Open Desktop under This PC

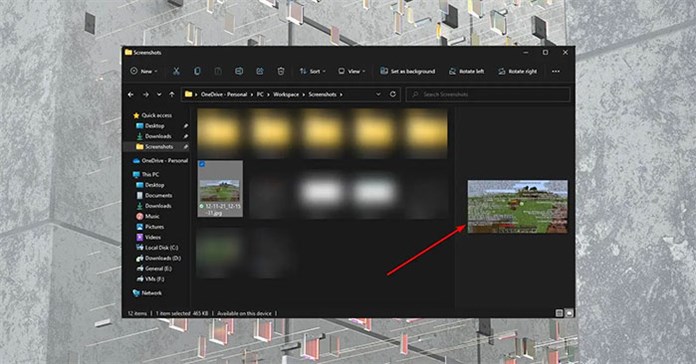coord(154,185)
